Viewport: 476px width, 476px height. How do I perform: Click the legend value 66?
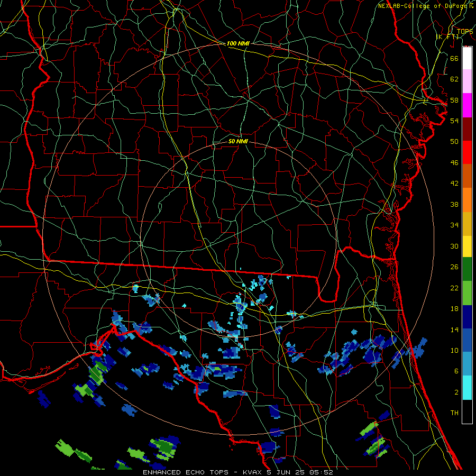coord(454,58)
